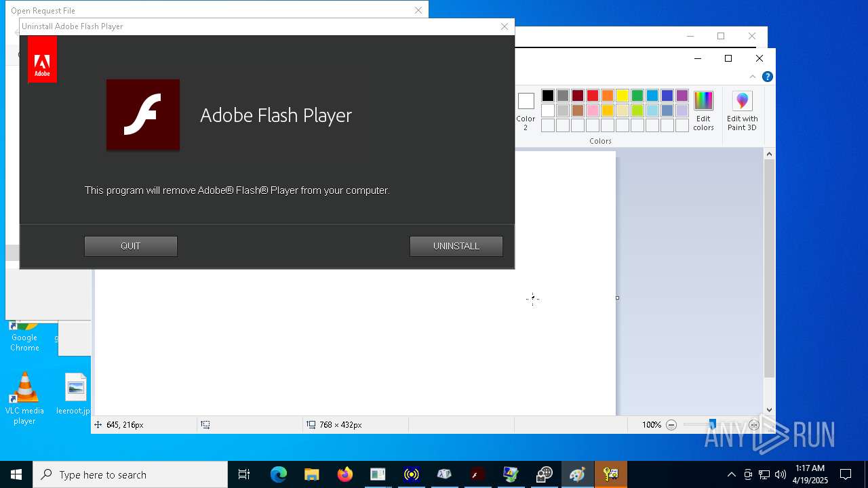Viewport: 868px width, 488px height.
Task: Click zoom in plus button in Paint
Action: coord(754,425)
